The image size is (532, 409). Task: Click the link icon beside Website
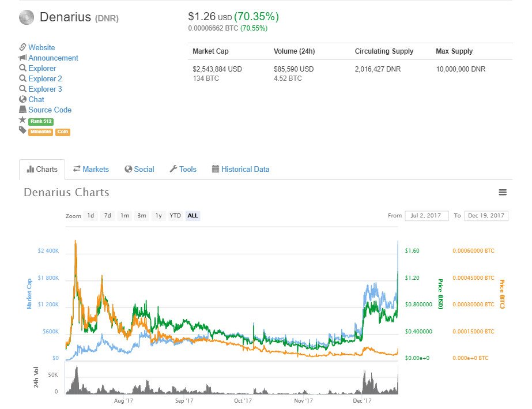(x=22, y=47)
